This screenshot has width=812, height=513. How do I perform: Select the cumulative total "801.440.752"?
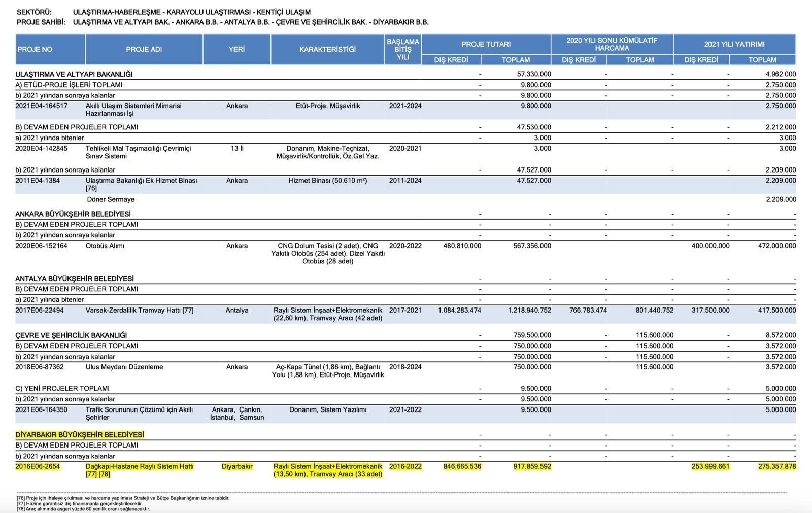click(655, 311)
